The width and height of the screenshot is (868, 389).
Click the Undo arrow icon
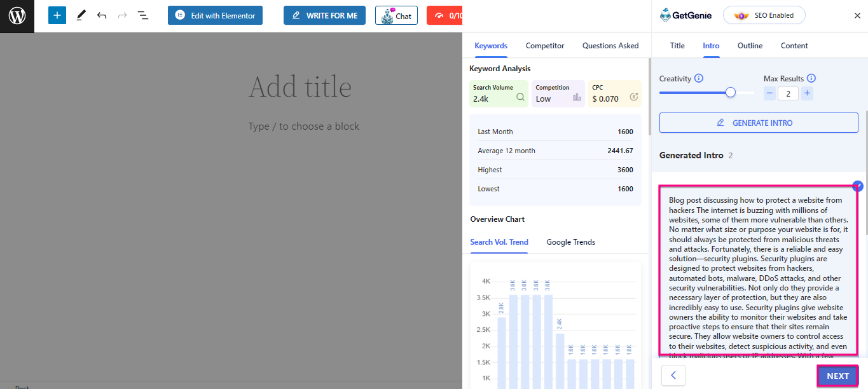pos(102,15)
